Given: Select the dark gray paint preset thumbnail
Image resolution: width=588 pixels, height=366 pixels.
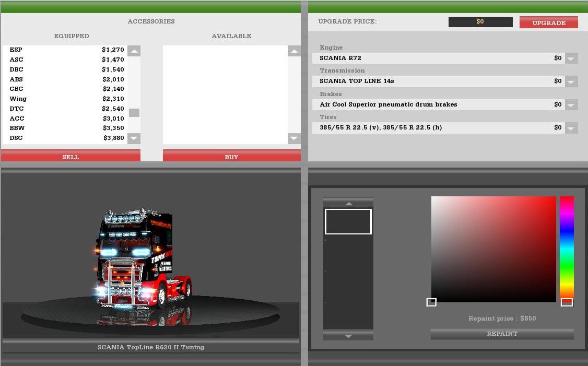Looking at the screenshot, I should 348,221.
